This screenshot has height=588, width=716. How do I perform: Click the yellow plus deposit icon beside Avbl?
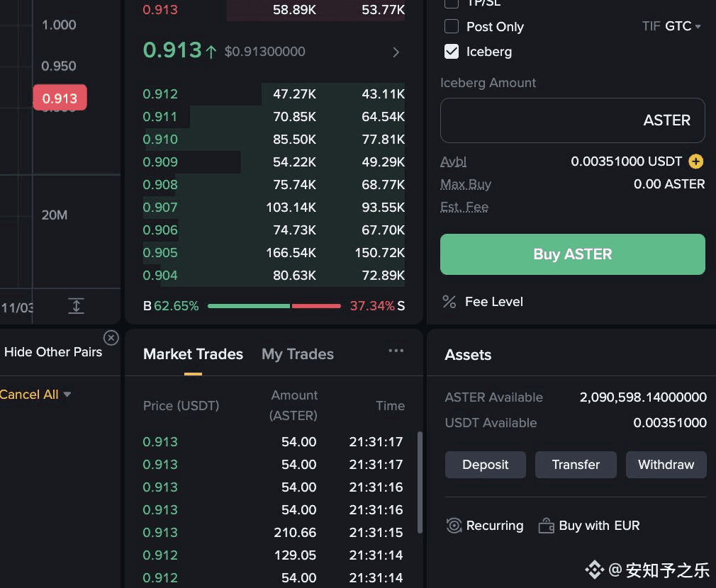click(x=696, y=162)
